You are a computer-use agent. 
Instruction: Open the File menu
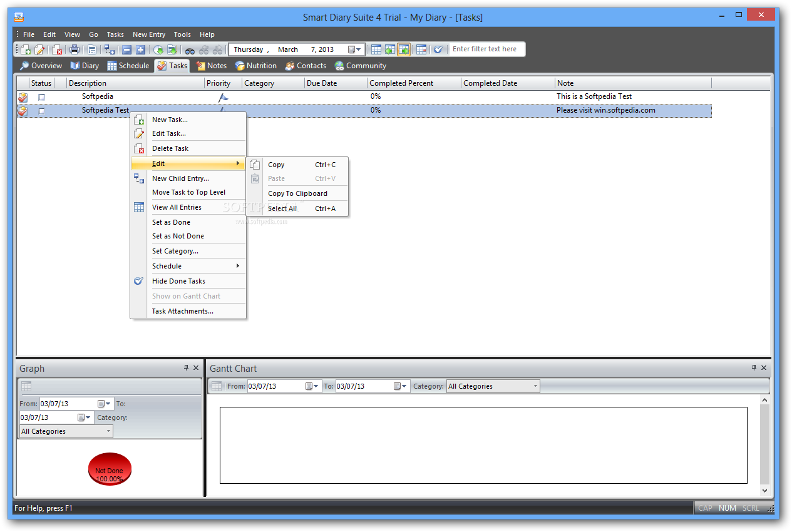point(29,34)
